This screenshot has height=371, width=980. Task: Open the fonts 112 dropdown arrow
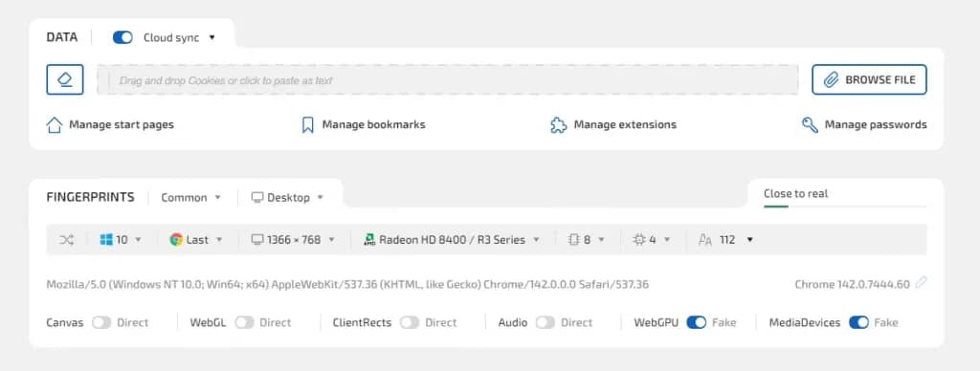749,240
